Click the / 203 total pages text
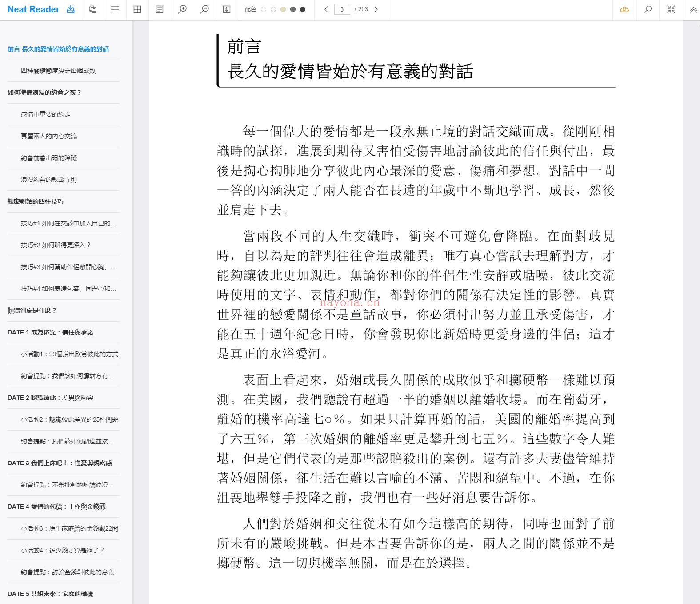Image resolution: width=700 pixels, height=604 pixels. point(361,9)
